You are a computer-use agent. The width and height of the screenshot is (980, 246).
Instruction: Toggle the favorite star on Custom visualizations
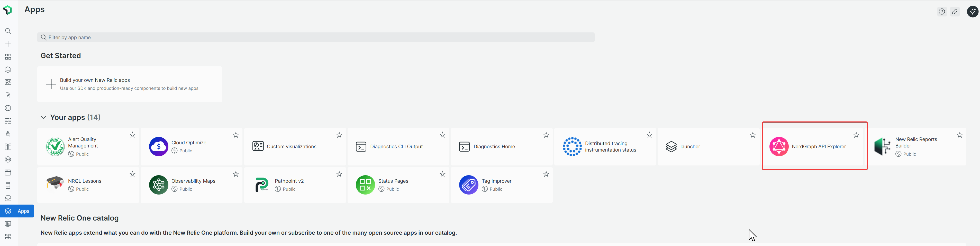click(339, 135)
